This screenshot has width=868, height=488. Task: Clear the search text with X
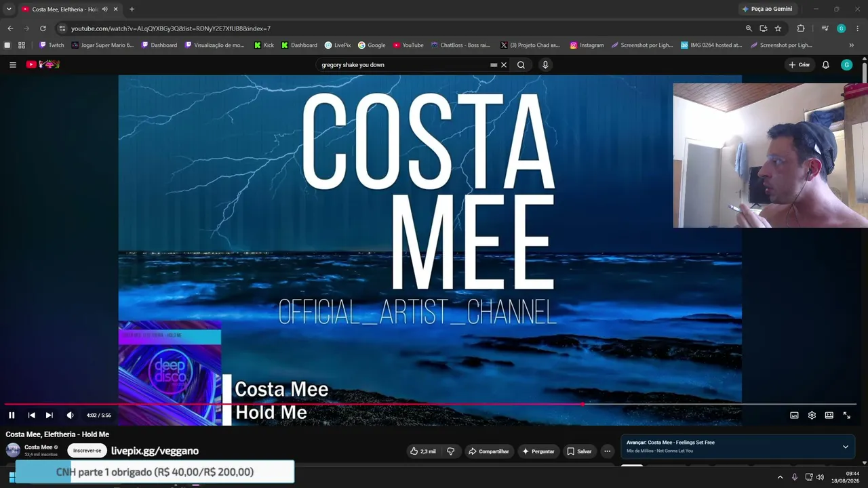click(x=504, y=65)
